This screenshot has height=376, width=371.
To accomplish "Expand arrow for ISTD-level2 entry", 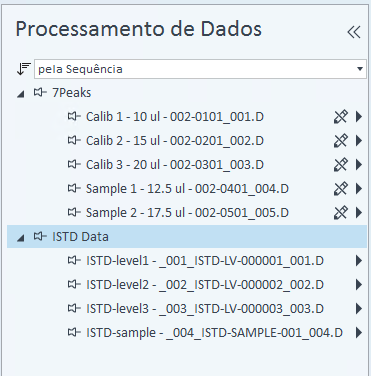I will [359, 285].
